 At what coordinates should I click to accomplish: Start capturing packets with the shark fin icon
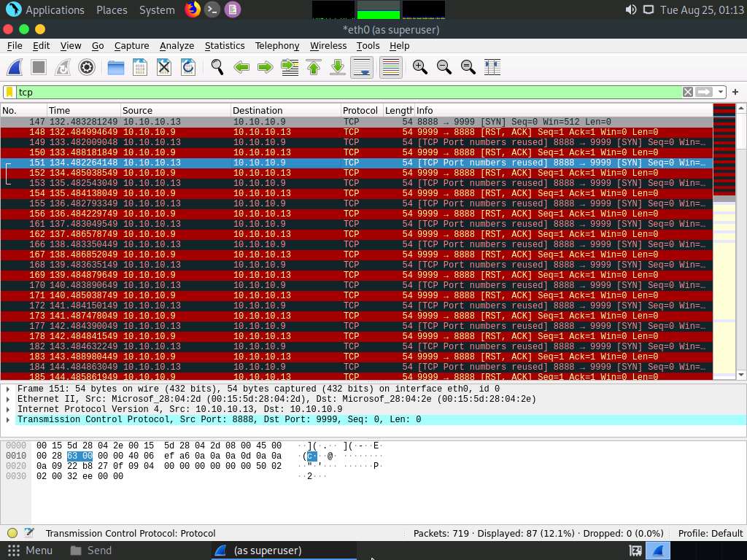15,67
